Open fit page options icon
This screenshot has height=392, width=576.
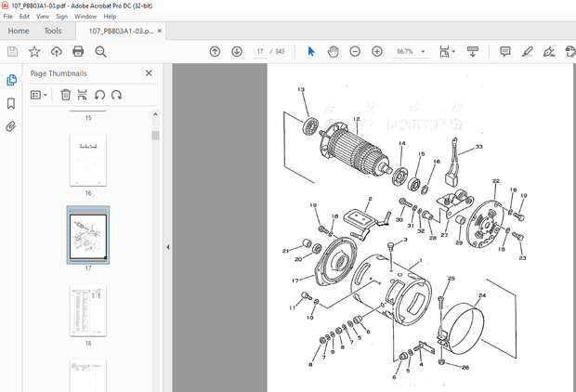pyautogui.click(x=447, y=51)
